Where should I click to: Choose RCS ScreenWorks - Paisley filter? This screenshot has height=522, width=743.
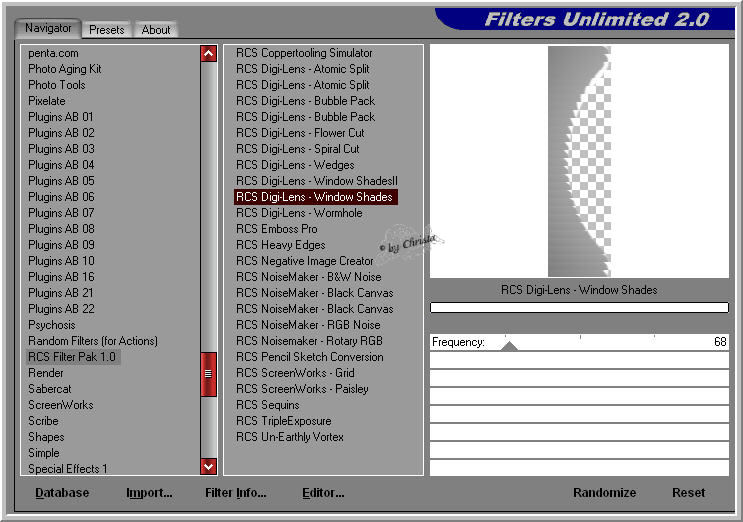point(302,389)
